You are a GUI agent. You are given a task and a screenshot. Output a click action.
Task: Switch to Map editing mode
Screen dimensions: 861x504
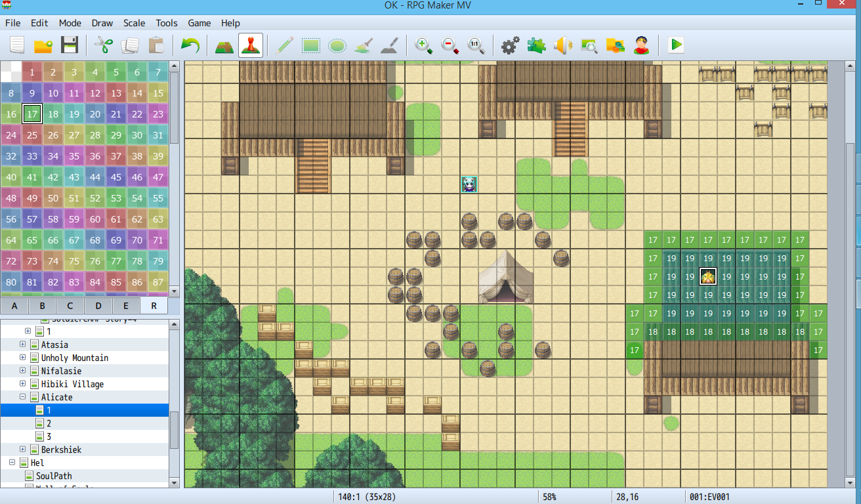pyautogui.click(x=224, y=45)
